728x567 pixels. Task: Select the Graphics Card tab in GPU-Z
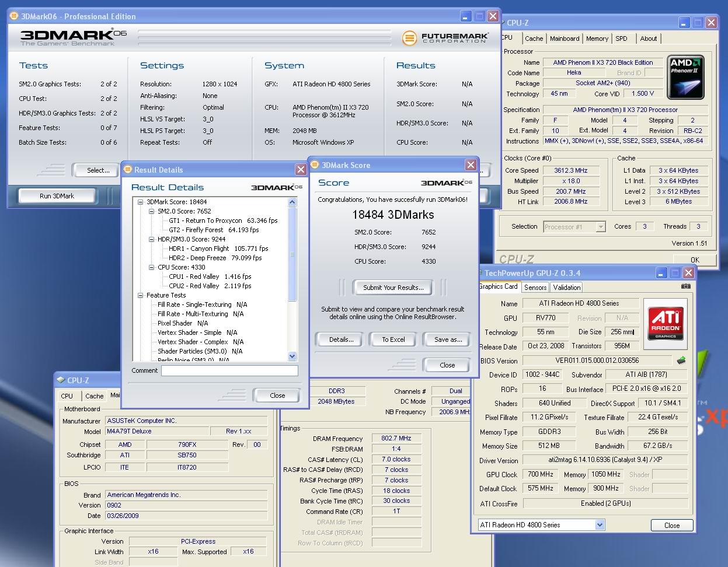(x=498, y=286)
